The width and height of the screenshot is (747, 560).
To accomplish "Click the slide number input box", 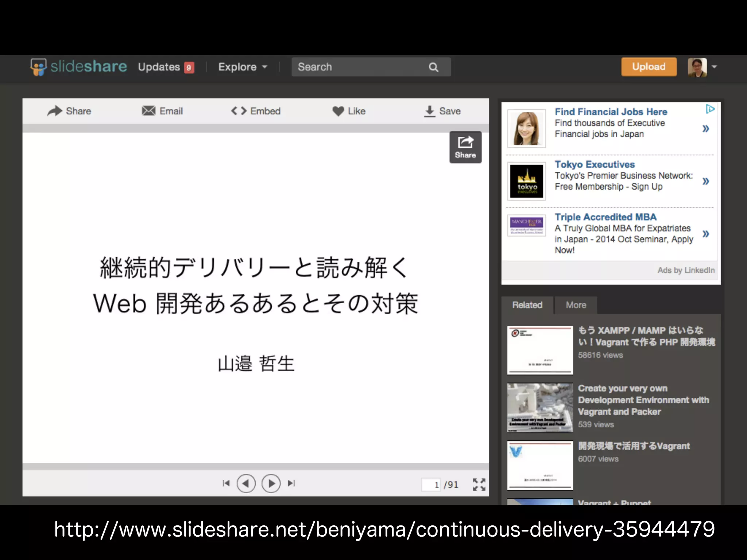I will [x=431, y=485].
